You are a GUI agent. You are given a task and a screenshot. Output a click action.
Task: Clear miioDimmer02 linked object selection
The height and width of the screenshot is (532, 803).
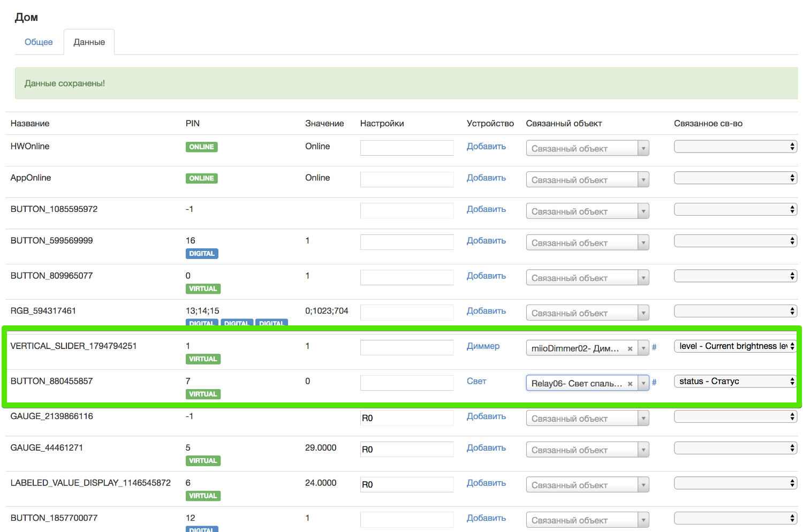coord(630,348)
